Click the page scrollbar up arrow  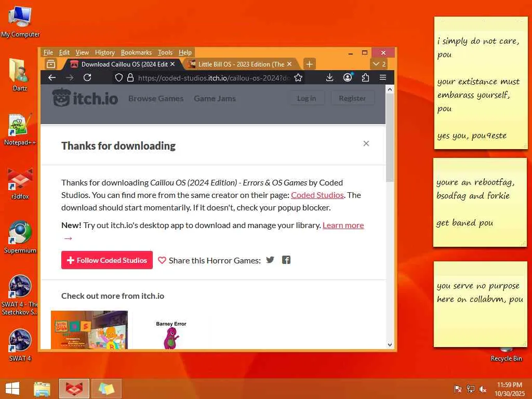pos(390,89)
